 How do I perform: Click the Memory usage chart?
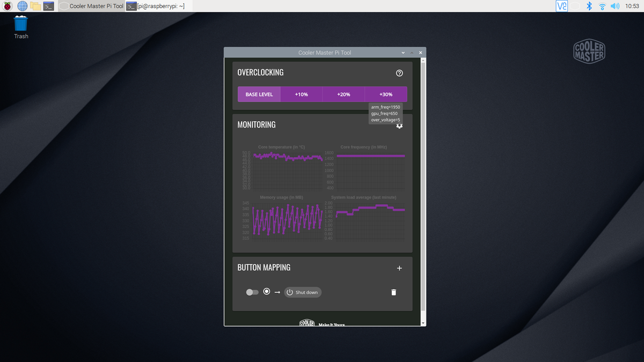pyautogui.click(x=282, y=218)
